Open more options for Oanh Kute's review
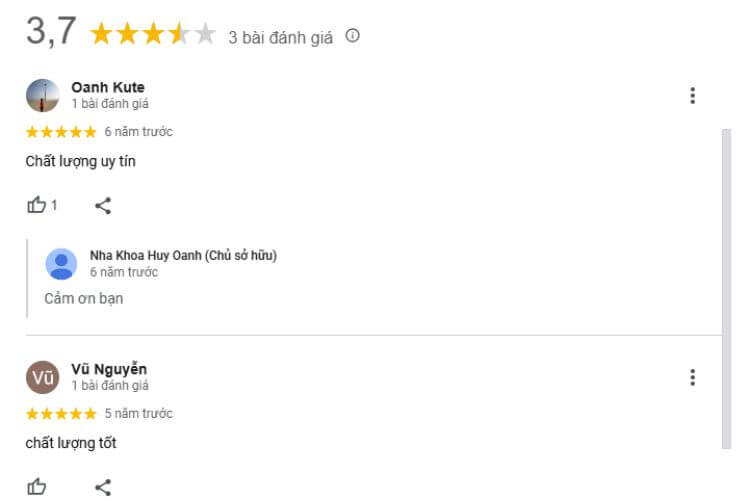Viewport: 750px width, 501px height. click(x=692, y=96)
